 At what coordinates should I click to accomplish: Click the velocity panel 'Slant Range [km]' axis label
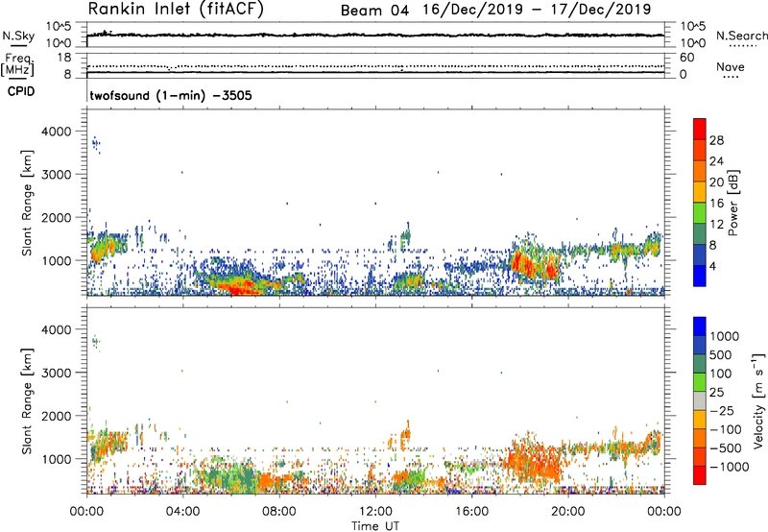coord(27,401)
